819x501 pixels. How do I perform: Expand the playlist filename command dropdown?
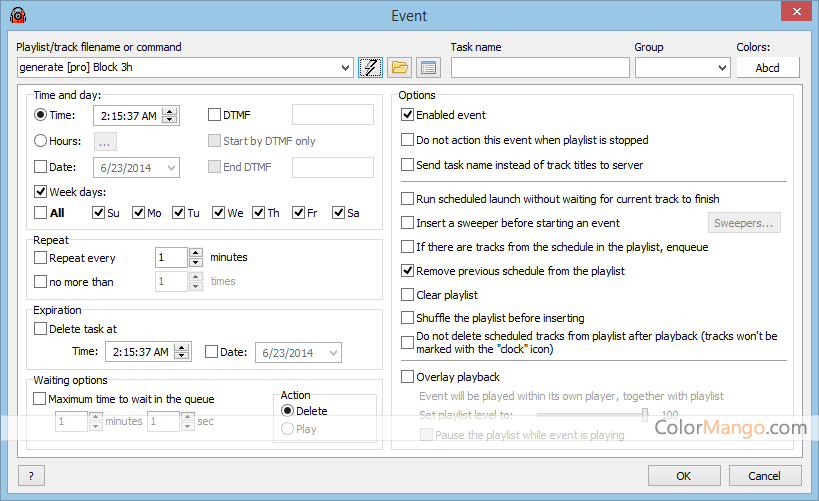tap(346, 68)
